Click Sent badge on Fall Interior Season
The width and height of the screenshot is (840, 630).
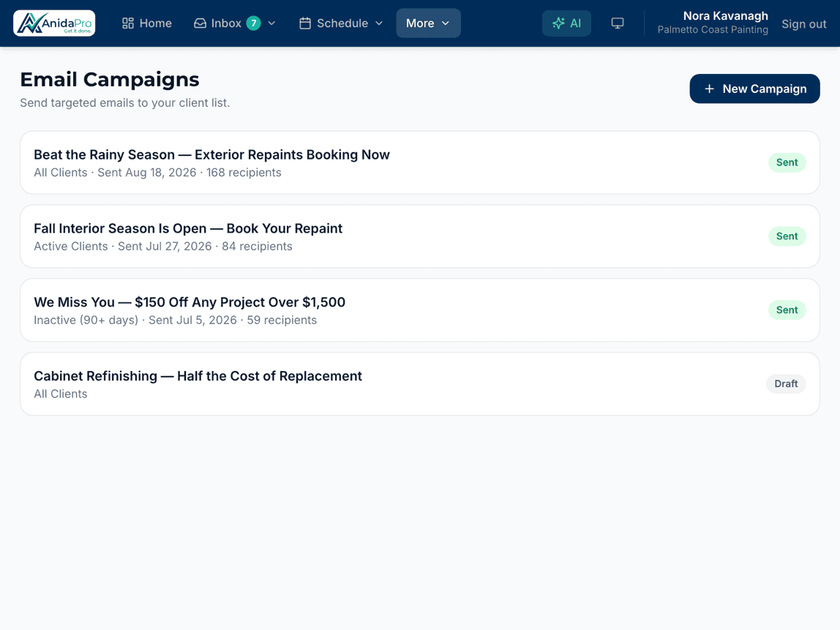(x=787, y=236)
